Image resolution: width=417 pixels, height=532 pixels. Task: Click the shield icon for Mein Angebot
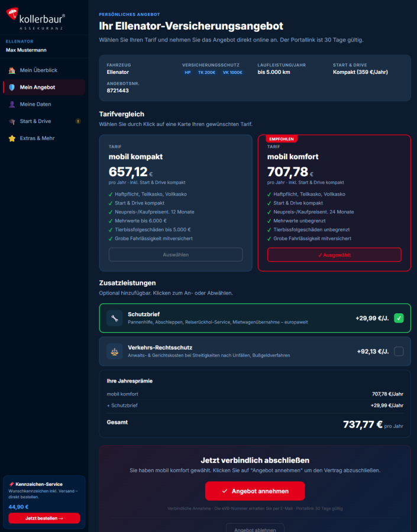[x=12, y=87]
